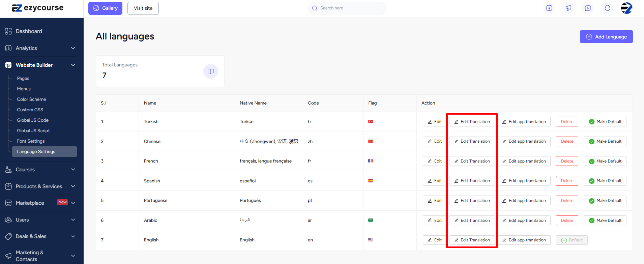Click the ezycourse logo
The width and height of the screenshot is (644, 264).
click(38, 8)
